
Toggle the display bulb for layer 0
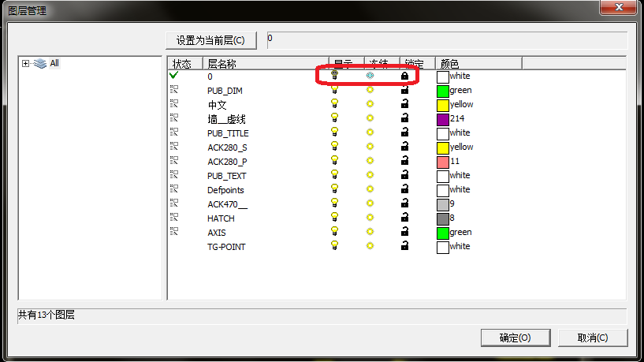pos(335,75)
